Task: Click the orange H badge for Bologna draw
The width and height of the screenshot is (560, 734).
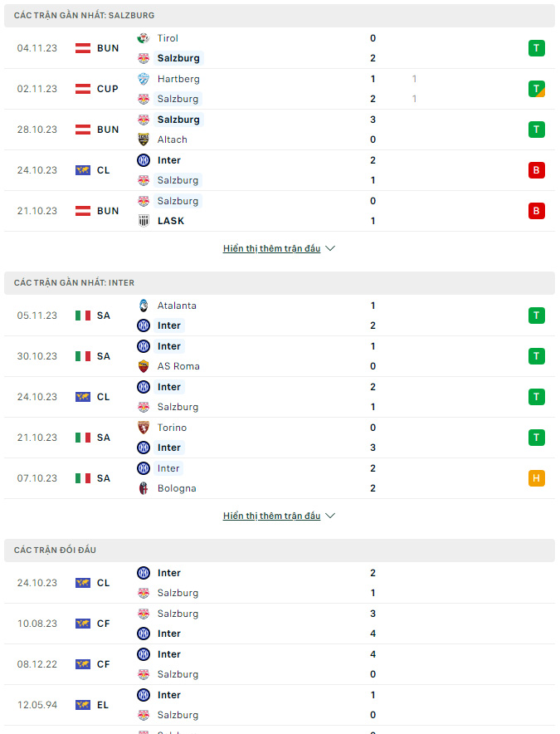Action: (536, 478)
